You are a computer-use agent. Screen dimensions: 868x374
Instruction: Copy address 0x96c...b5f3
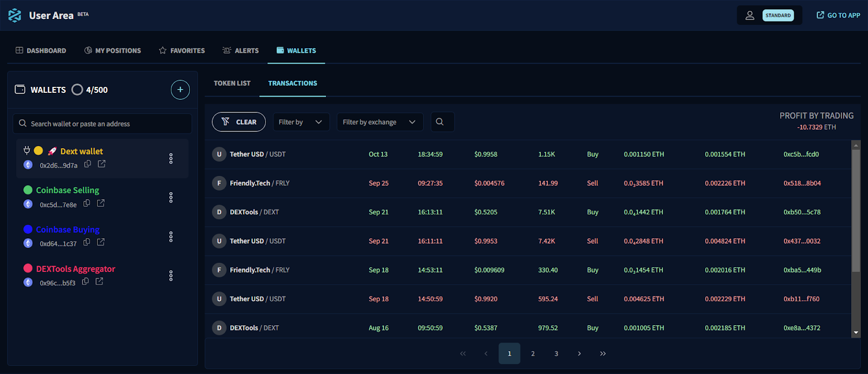85,282
